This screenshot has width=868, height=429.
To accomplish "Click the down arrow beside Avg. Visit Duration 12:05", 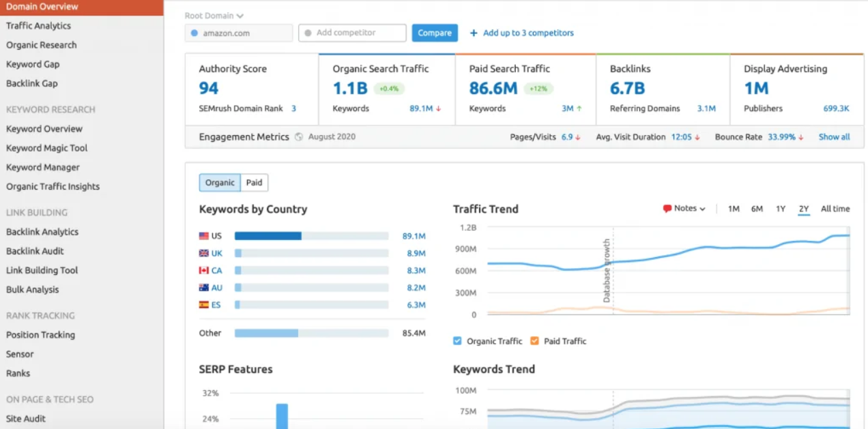I will coord(697,137).
